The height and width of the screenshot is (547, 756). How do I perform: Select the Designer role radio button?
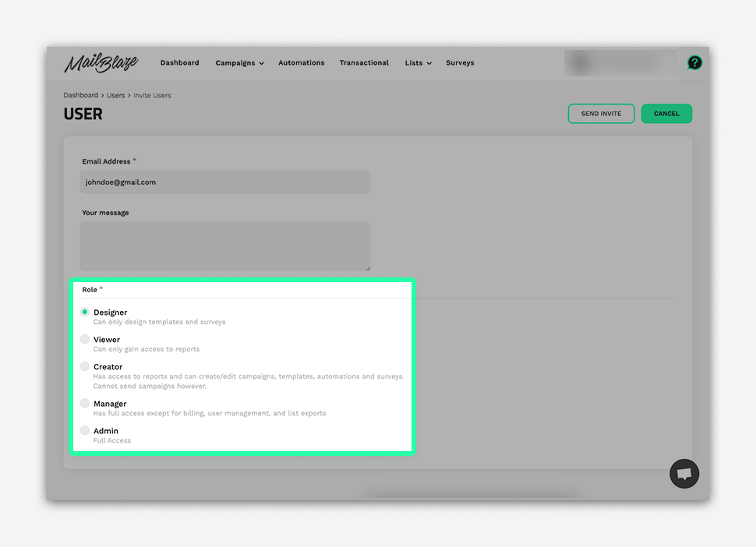click(x=85, y=312)
